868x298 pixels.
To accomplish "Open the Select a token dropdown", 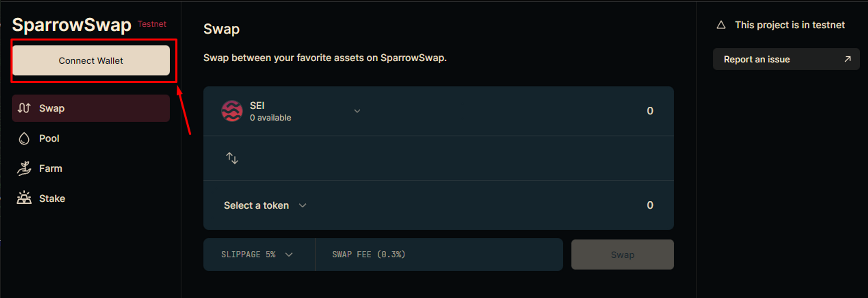I will (x=265, y=205).
